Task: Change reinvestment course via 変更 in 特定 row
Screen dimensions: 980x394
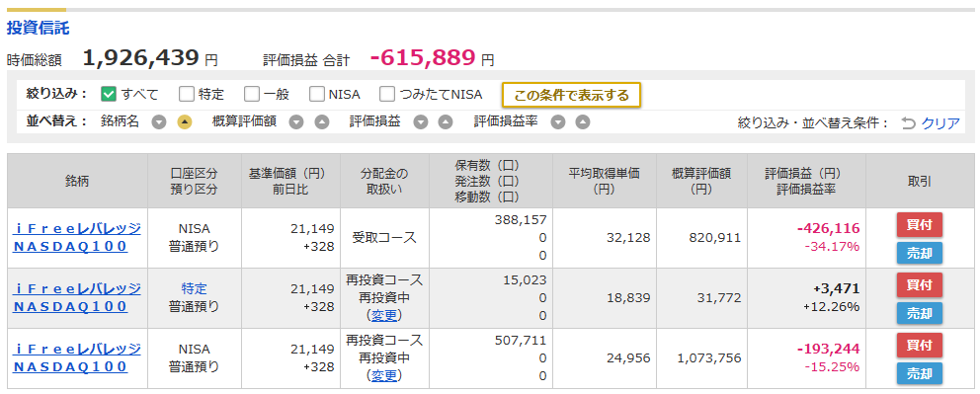Action: coord(383,315)
